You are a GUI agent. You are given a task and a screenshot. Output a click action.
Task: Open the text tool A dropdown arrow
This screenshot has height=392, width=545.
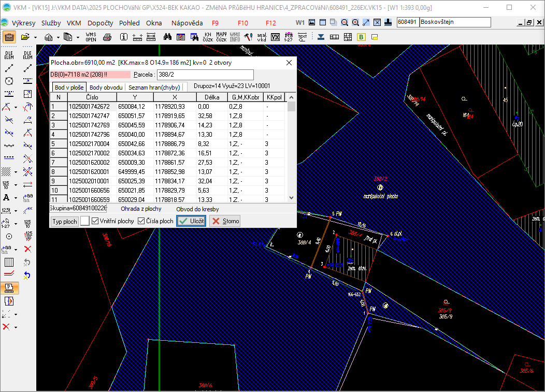pyautogui.click(x=16, y=198)
